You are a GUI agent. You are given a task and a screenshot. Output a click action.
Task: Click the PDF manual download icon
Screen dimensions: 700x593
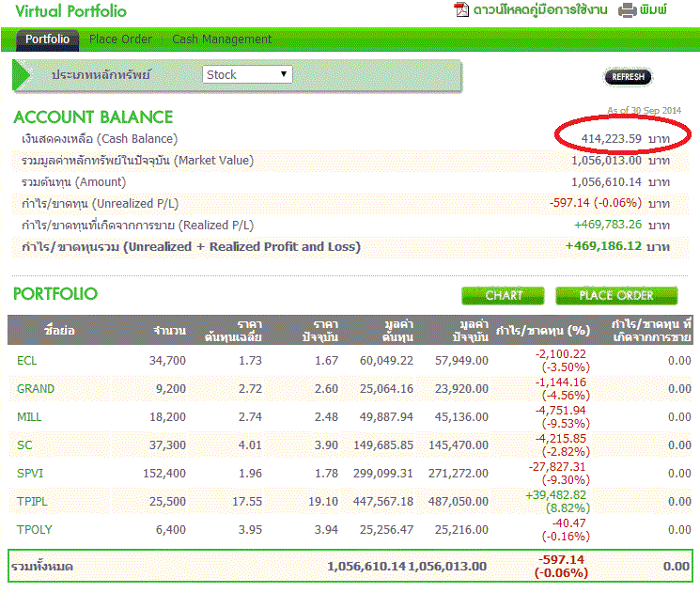461,10
